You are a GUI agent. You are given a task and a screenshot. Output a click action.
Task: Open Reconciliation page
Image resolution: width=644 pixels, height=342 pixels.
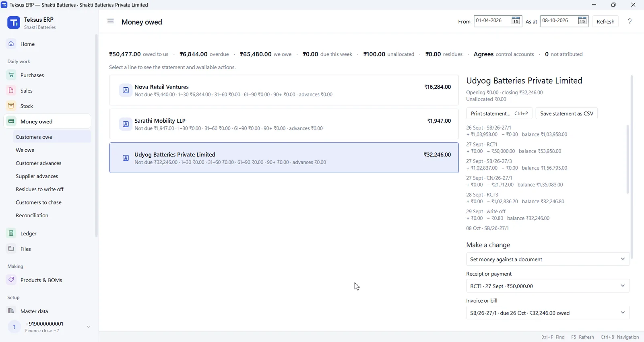[x=52, y=215]
